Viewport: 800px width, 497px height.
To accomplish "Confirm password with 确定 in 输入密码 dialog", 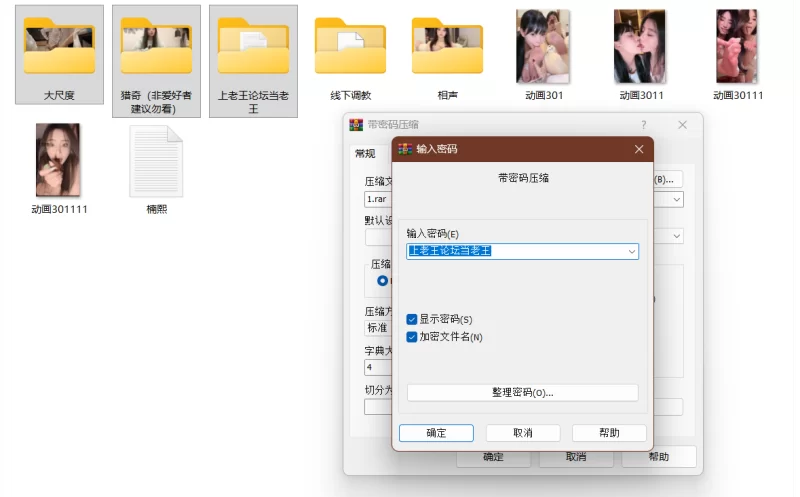I will pos(436,433).
